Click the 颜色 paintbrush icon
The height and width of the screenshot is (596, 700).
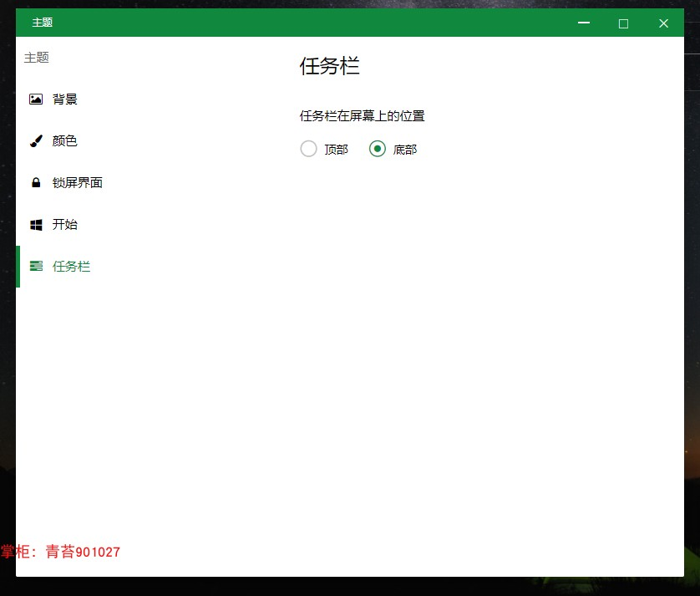tap(36, 141)
